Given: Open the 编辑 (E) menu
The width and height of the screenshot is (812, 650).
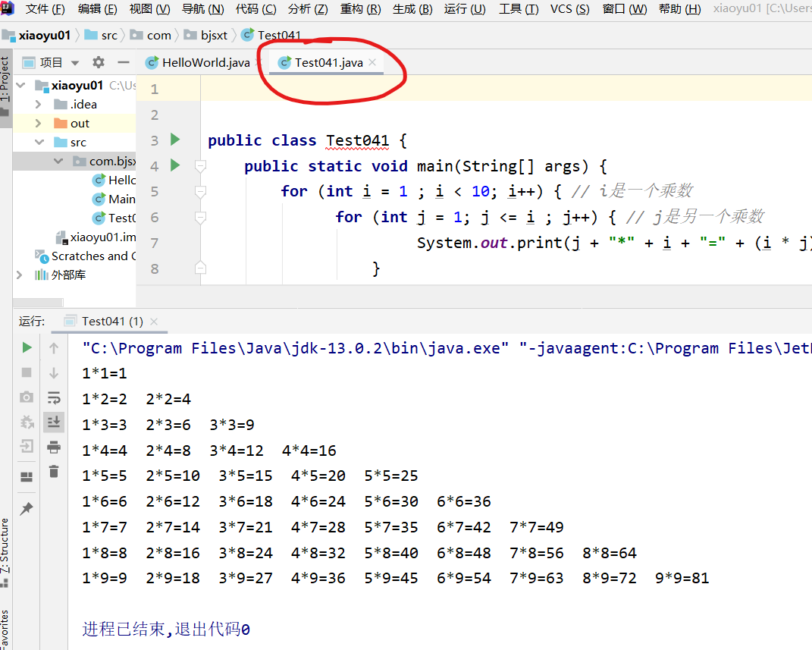Looking at the screenshot, I should pos(97,9).
